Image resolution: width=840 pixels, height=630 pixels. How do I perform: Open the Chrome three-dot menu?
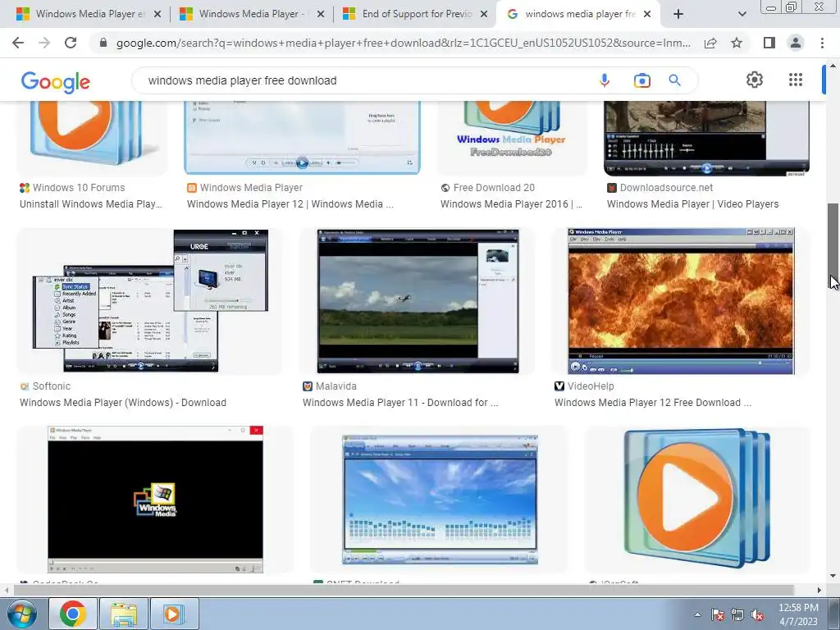click(822, 43)
